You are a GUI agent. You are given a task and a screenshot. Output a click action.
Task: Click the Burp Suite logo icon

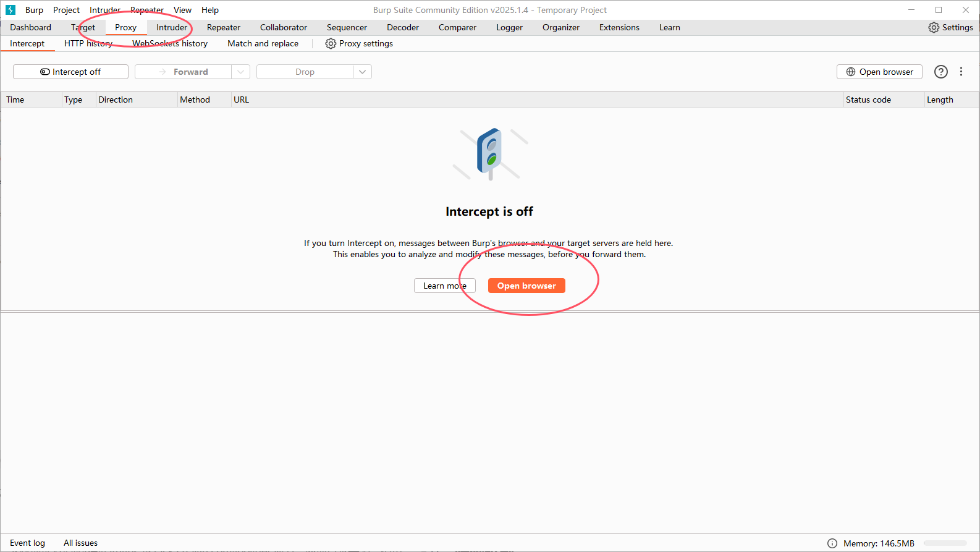tap(11, 10)
